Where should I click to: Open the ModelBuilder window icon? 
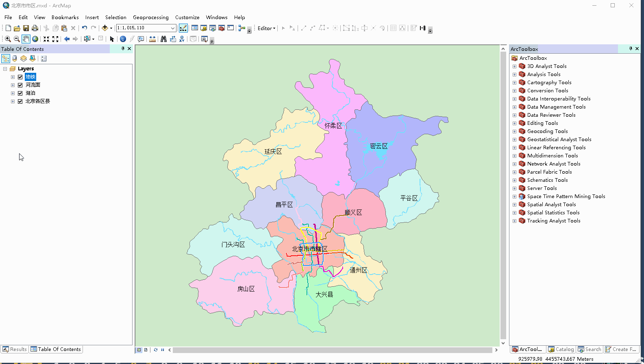[242, 28]
